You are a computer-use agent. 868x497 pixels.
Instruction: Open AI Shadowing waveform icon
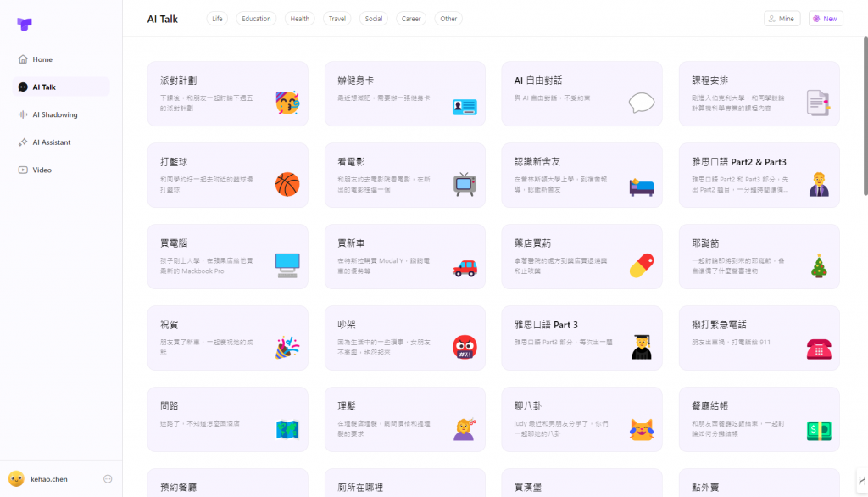click(23, 114)
